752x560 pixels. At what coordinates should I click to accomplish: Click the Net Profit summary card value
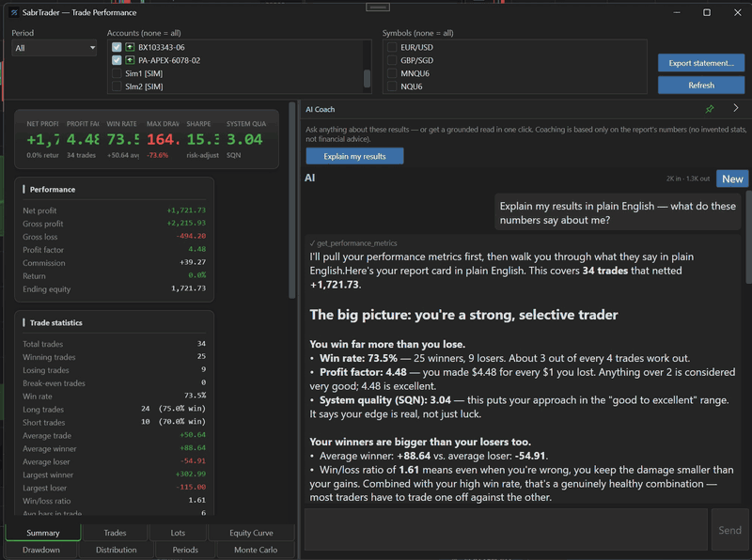[x=42, y=139]
